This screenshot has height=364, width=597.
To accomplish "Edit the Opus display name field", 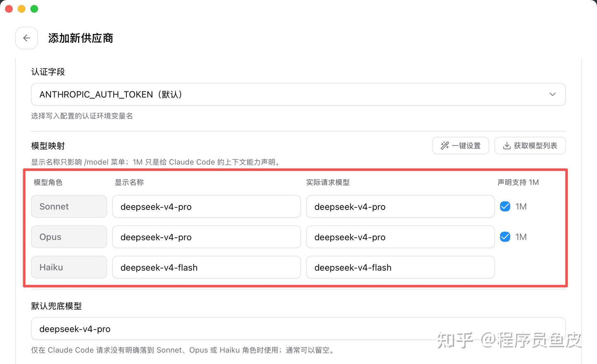I will [x=206, y=237].
